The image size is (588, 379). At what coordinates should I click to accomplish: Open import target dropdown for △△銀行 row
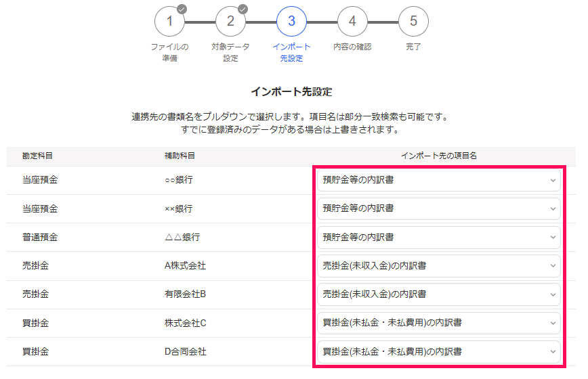pyautogui.click(x=439, y=238)
